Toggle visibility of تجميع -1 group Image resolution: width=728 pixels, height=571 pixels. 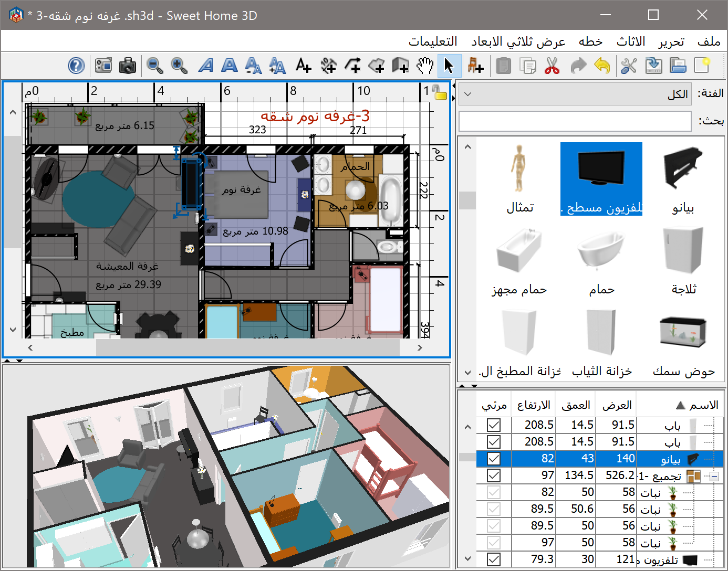coord(494,475)
